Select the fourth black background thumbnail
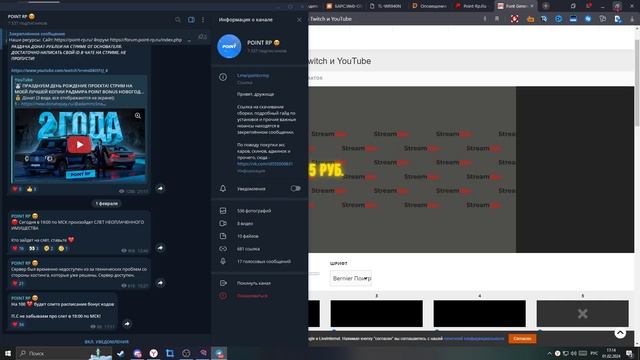This screenshot has height=360, width=640. (x=480, y=313)
